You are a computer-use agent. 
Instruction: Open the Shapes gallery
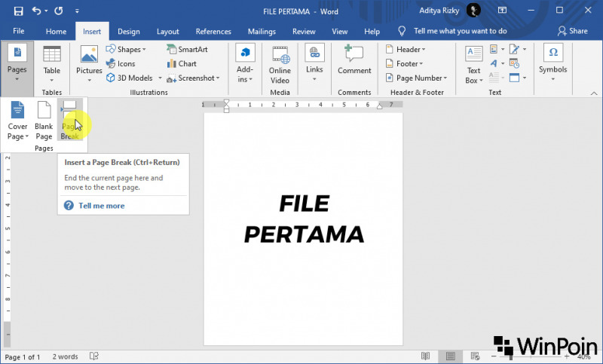(x=126, y=49)
